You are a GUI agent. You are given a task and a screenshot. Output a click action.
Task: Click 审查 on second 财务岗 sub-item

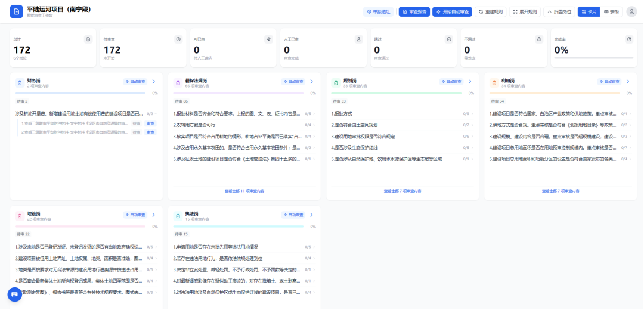(x=151, y=132)
